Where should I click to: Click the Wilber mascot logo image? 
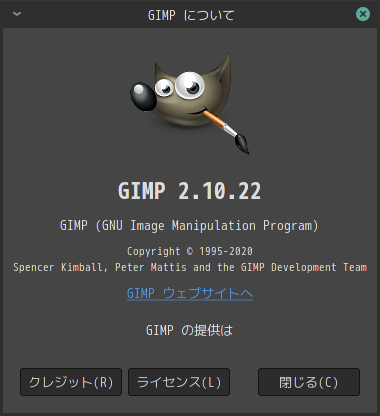(190, 103)
